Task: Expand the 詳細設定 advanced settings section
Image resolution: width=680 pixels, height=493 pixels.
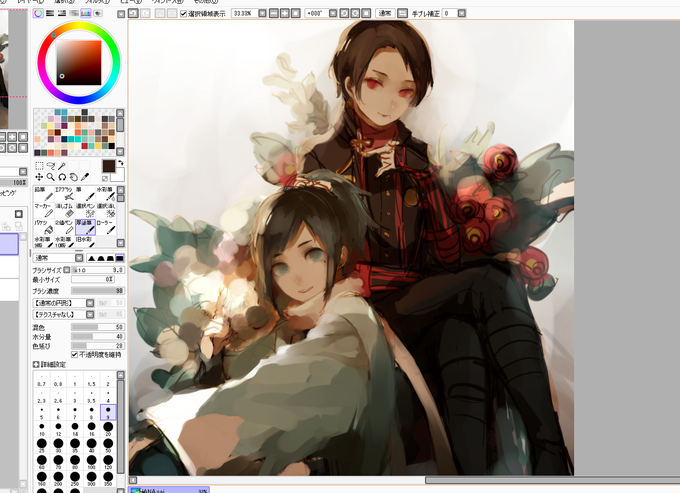Action: pos(36,365)
